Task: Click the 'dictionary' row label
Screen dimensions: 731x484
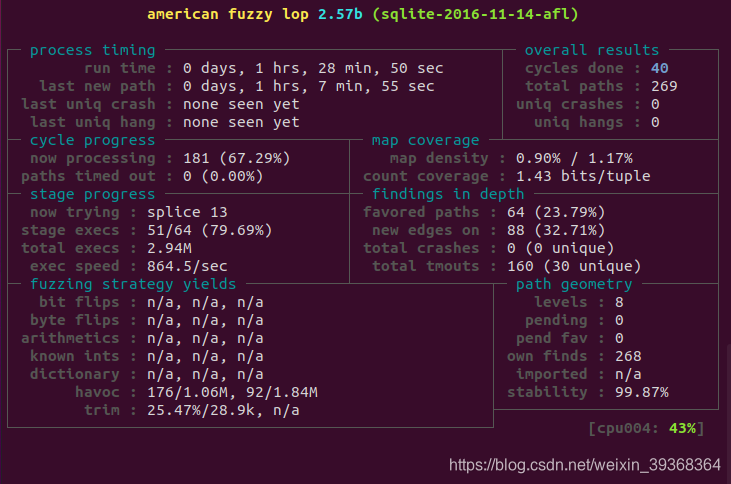Action: point(75,374)
